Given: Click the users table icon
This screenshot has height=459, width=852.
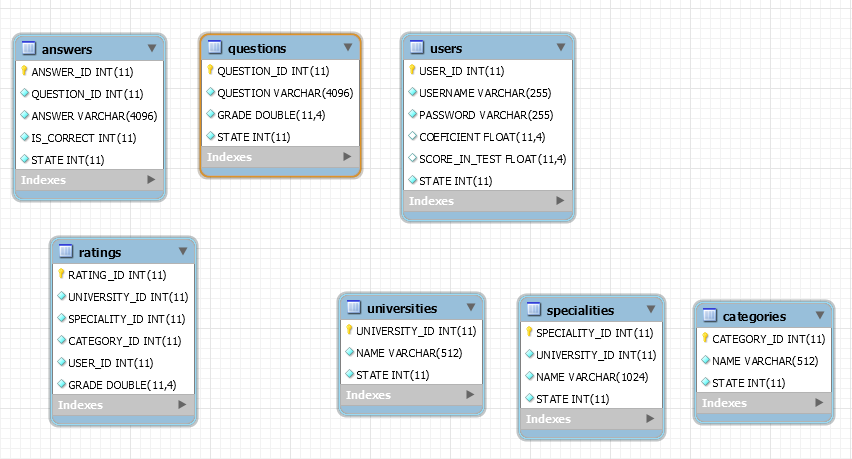Looking at the screenshot, I should 417,47.
